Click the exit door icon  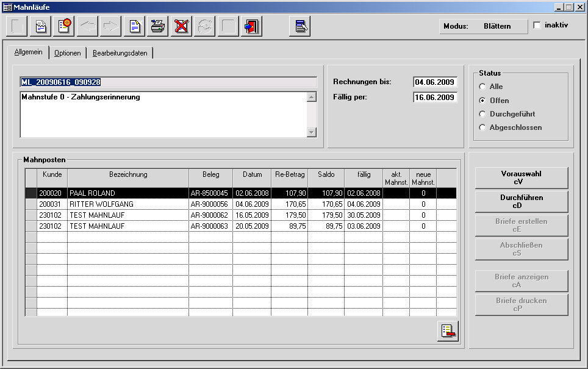coord(251,27)
